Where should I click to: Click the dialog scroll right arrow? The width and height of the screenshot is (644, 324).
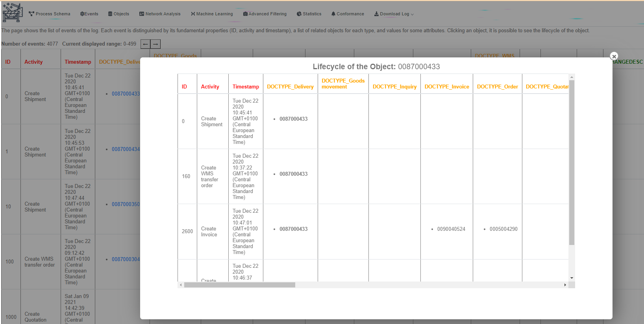(x=565, y=285)
